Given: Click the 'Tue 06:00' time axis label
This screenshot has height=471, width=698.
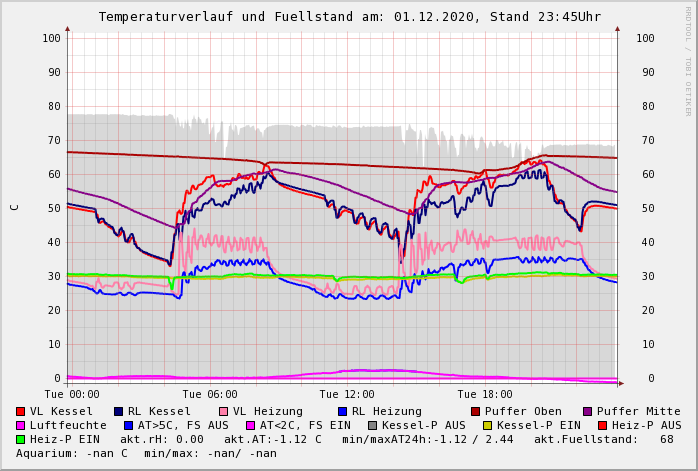Looking at the screenshot, I should tap(210, 395).
